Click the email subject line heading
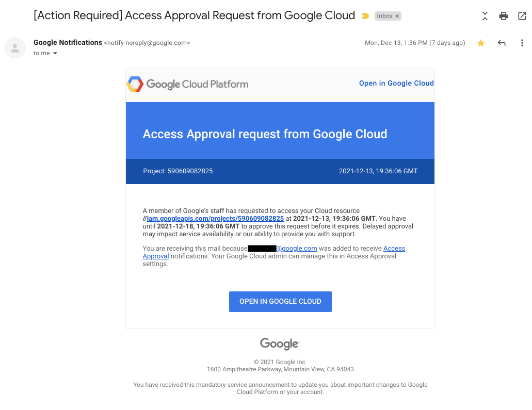The image size is (532, 410). (194, 15)
